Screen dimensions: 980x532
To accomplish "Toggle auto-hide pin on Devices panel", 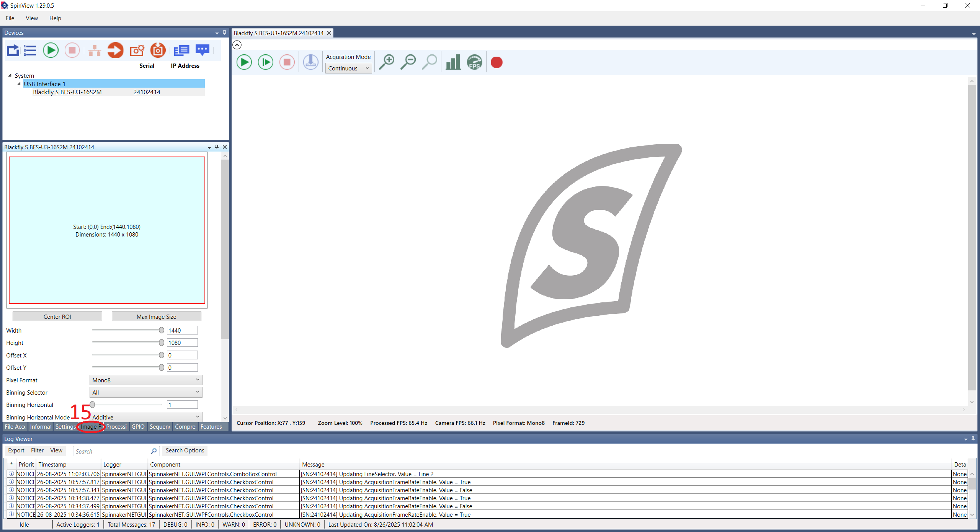I will tap(224, 33).
